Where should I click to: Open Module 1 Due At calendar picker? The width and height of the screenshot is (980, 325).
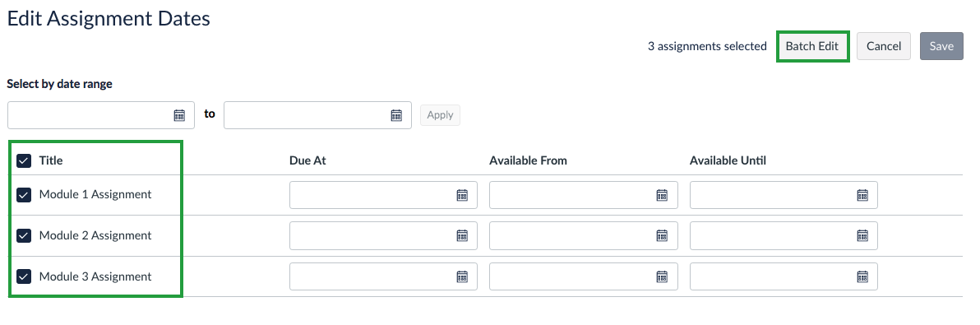[x=462, y=195]
